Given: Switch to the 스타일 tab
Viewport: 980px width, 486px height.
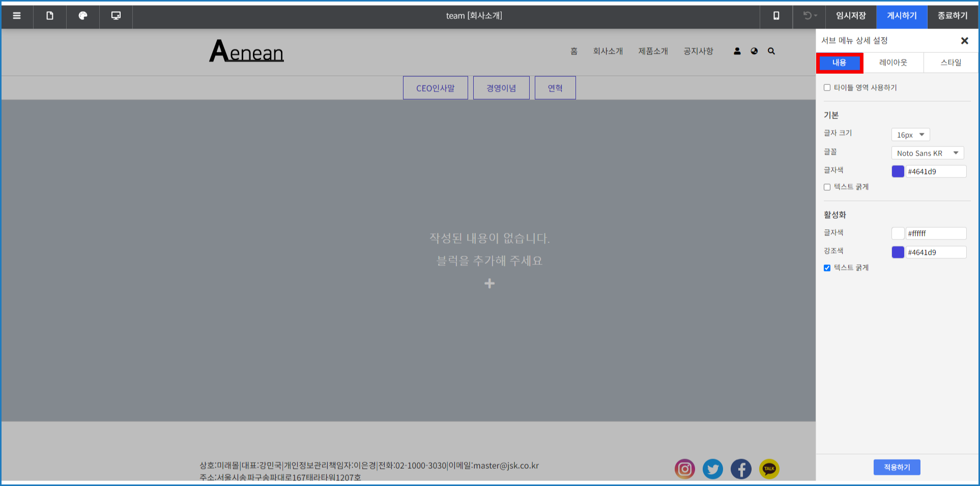Looking at the screenshot, I should pyautogui.click(x=950, y=63).
